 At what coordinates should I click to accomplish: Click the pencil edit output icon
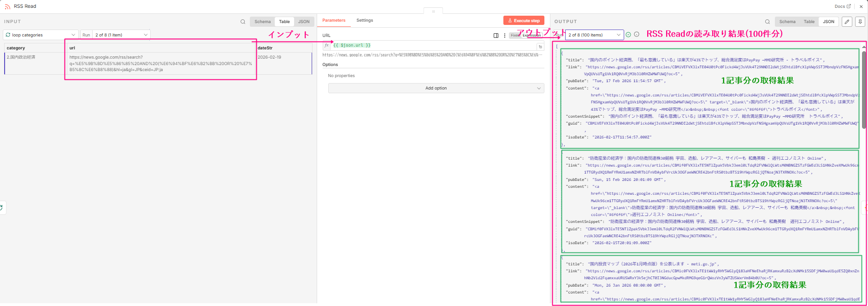847,22
